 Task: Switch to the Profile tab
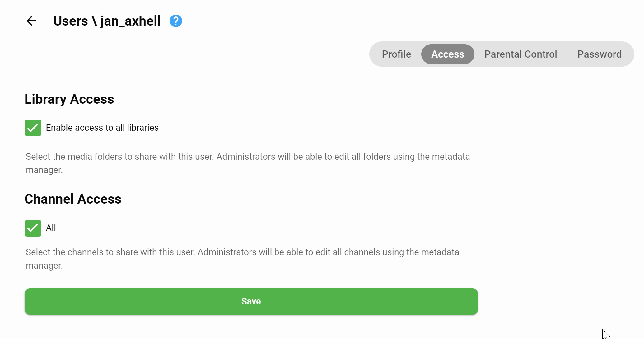tap(396, 54)
